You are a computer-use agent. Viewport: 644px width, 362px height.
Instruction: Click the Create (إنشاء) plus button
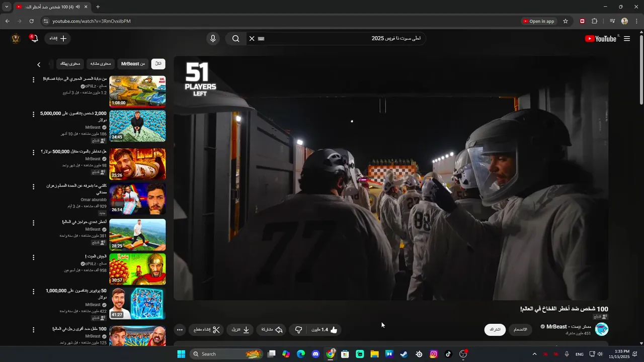coord(57,38)
